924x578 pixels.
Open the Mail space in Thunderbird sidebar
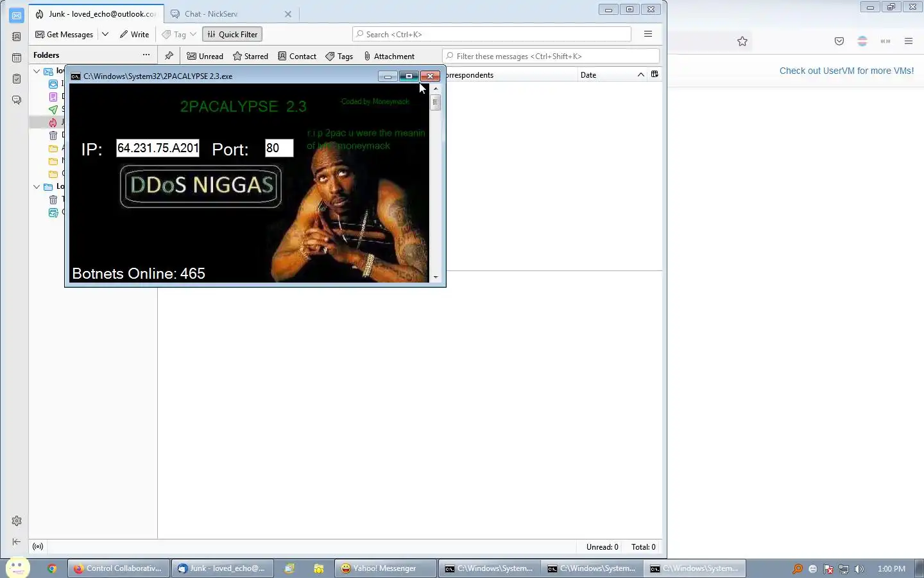click(17, 15)
